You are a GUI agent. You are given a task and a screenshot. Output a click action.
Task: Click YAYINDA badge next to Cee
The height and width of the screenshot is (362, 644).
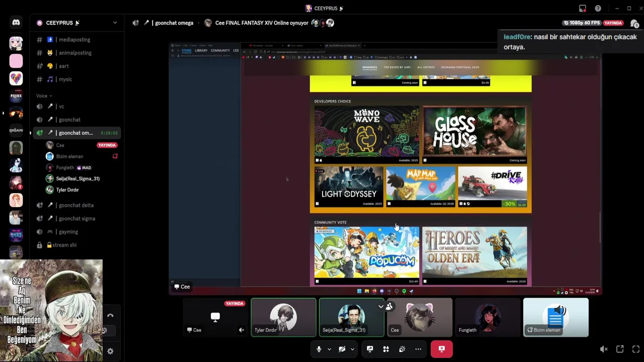(x=107, y=145)
